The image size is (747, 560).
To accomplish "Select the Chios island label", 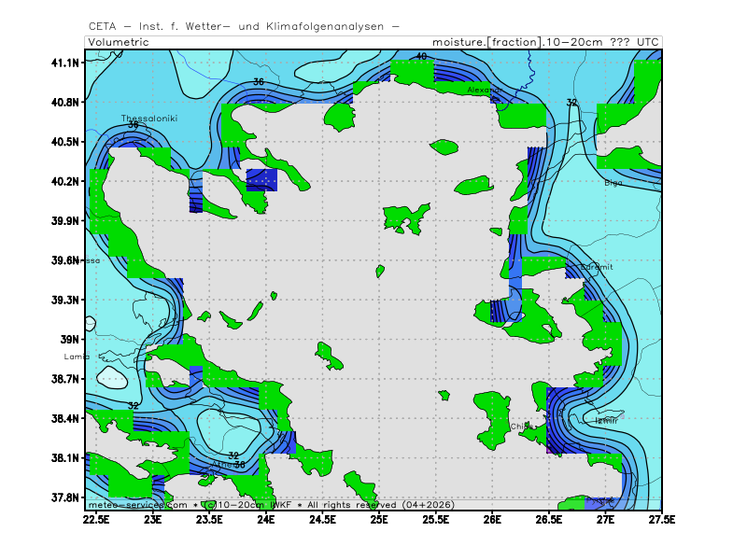I will point(520,427).
